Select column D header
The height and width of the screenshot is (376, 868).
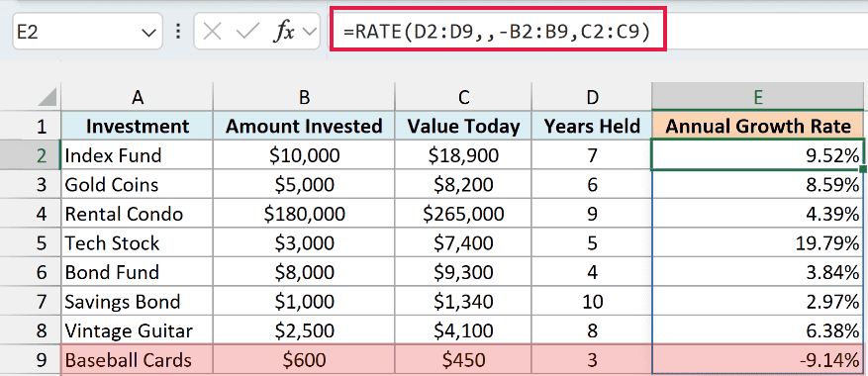coord(592,97)
